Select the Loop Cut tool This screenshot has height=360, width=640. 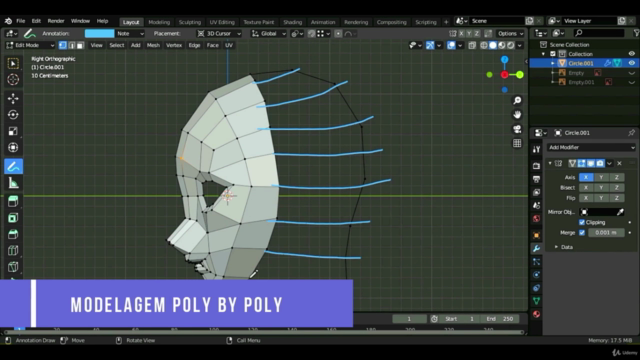tap(13, 250)
